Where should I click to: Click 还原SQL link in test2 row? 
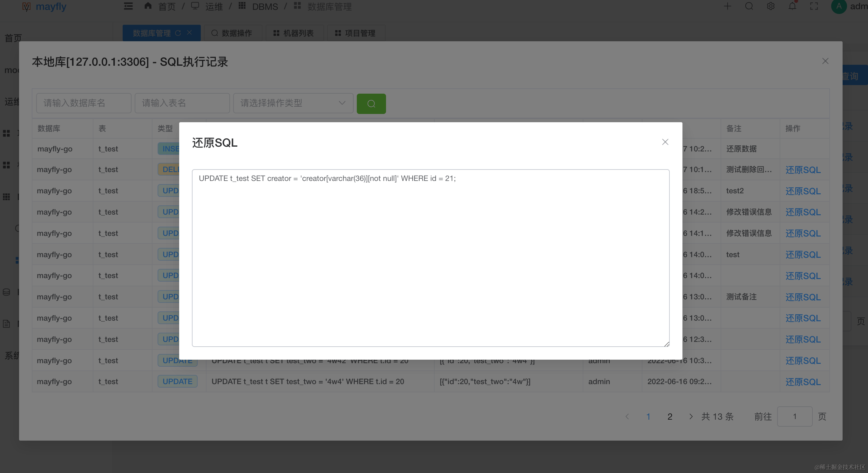point(803,191)
